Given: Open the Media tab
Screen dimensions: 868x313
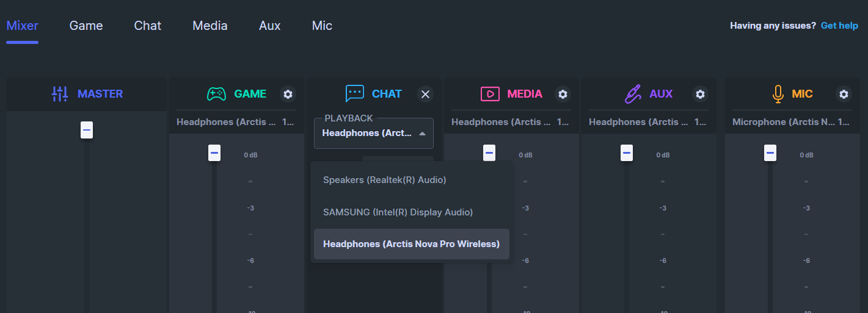Looking at the screenshot, I should (x=210, y=26).
